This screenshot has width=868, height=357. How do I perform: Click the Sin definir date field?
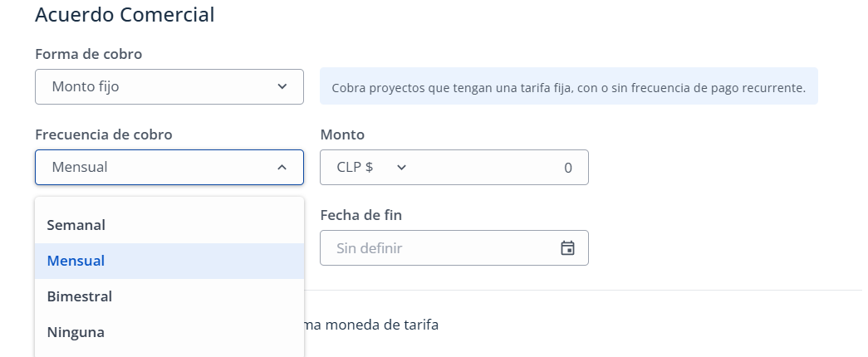tap(454, 248)
